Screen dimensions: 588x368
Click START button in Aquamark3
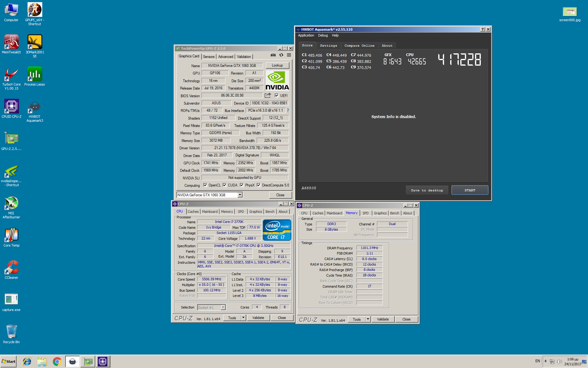(x=470, y=190)
